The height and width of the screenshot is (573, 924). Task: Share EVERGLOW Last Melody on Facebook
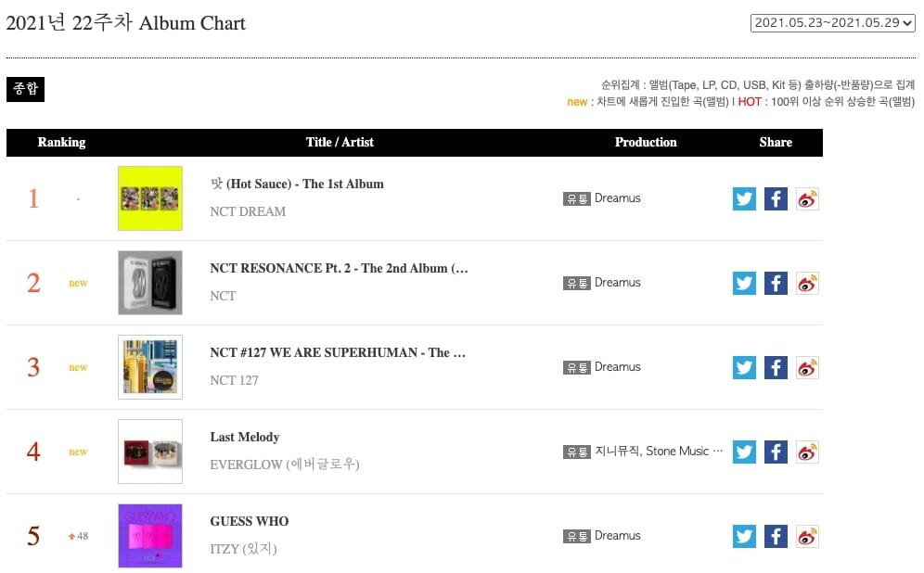point(776,452)
